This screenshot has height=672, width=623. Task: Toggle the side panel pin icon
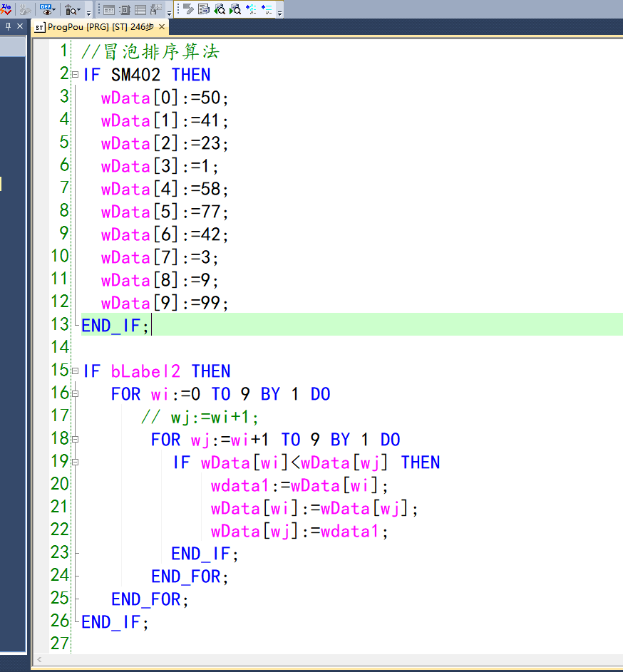[x=9, y=26]
